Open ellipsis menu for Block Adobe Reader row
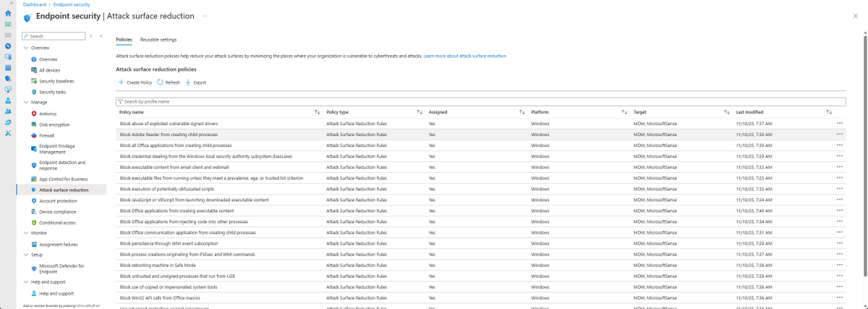Viewport: 868px width, 309px height. tap(839, 134)
